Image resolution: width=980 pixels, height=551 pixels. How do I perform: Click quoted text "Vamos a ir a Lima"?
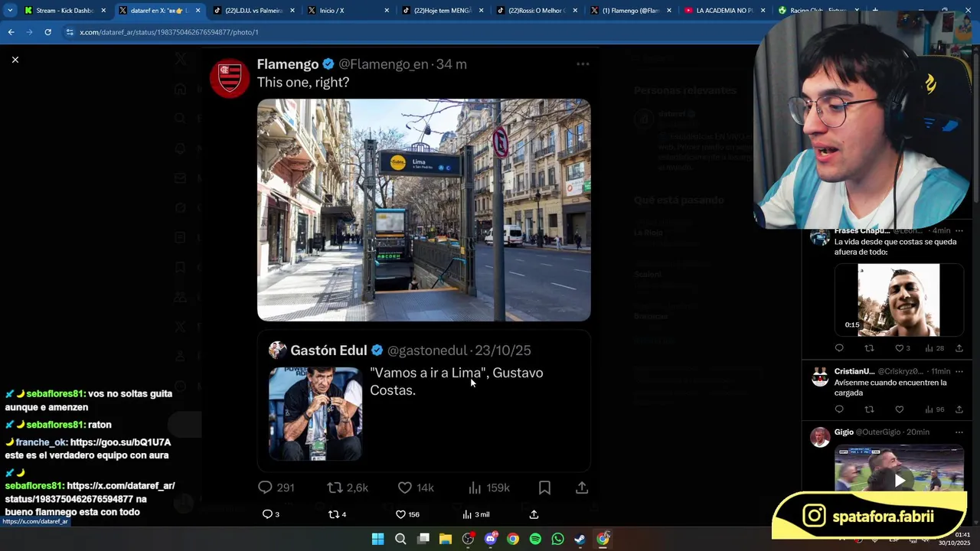coord(428,373)
